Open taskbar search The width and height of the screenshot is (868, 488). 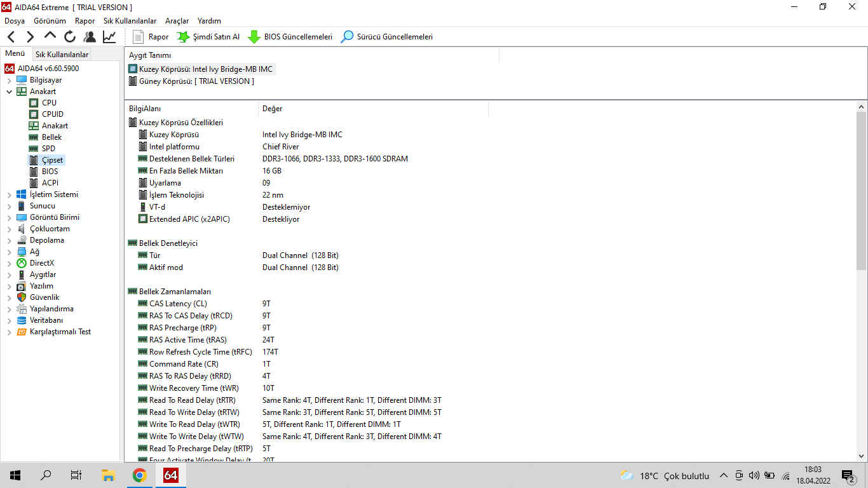tap(46, 475)
